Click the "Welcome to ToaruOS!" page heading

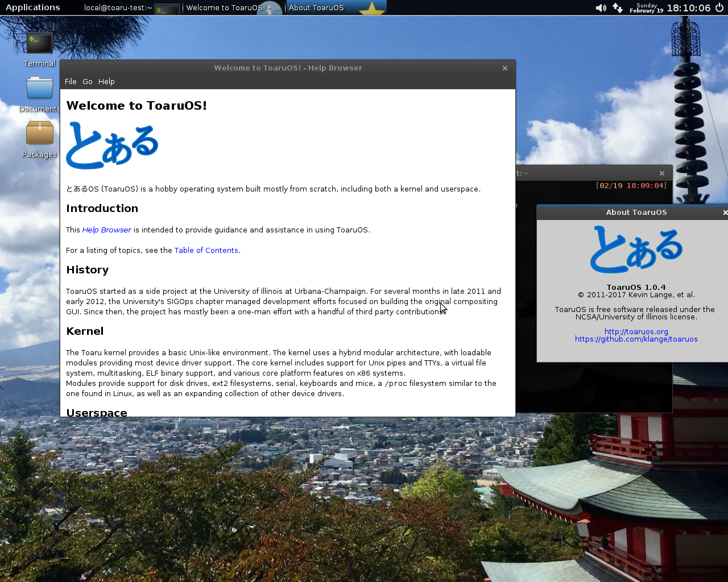pos(136,106)
